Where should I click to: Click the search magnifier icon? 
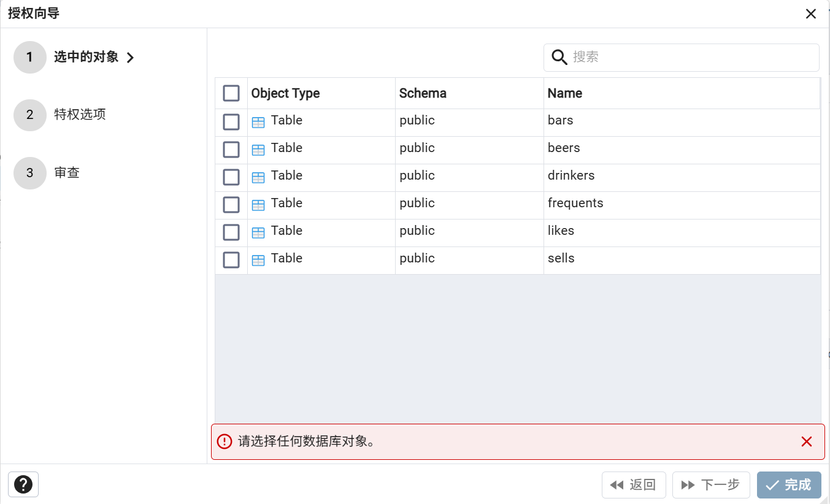559,57
